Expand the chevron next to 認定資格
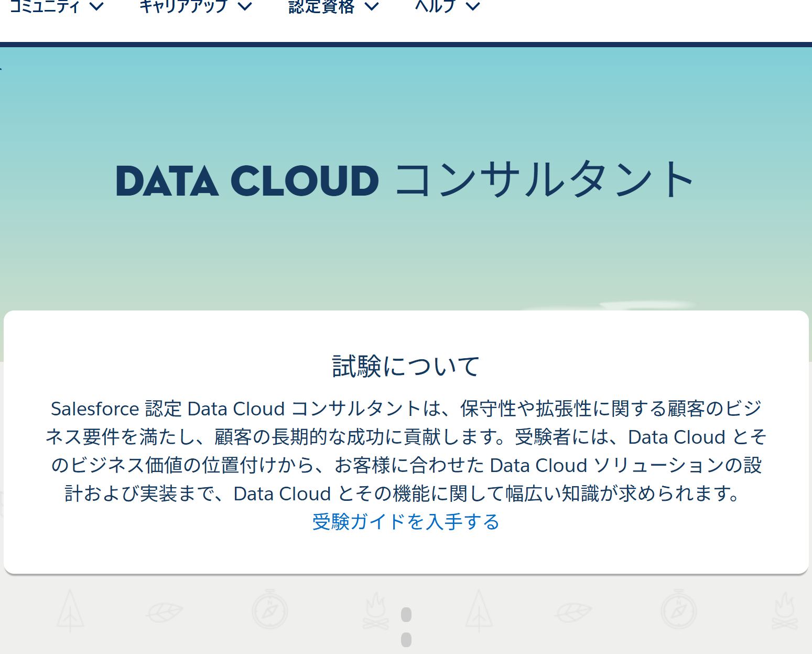 [x=372, y=6]
